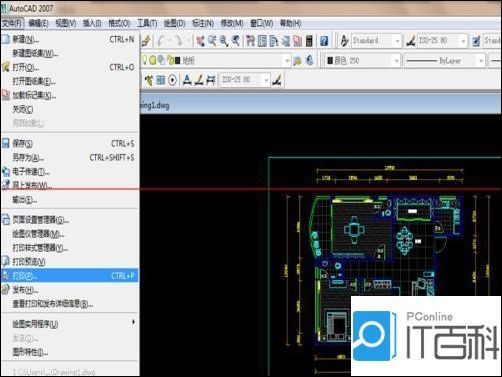
Task: Open Page Setup Manager (G) menu item
Action: [70, 220]
